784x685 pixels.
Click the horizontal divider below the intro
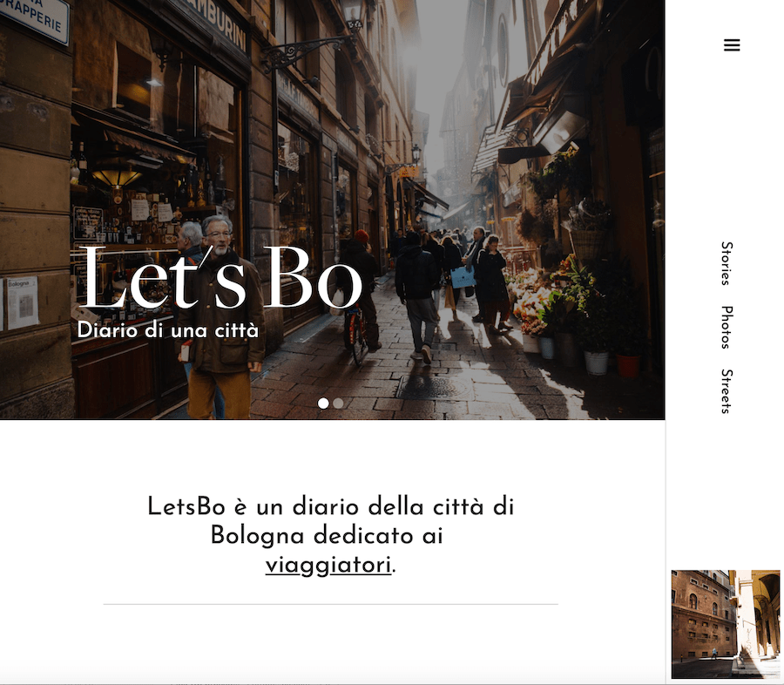click(x=330, y=605)
